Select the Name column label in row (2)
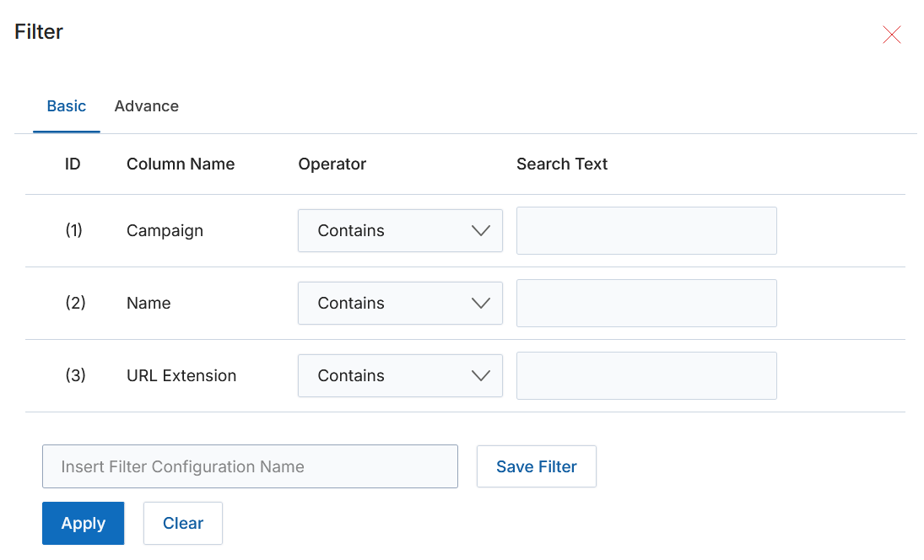The height and width of the screenshot is (560, 924). [149, 304]
